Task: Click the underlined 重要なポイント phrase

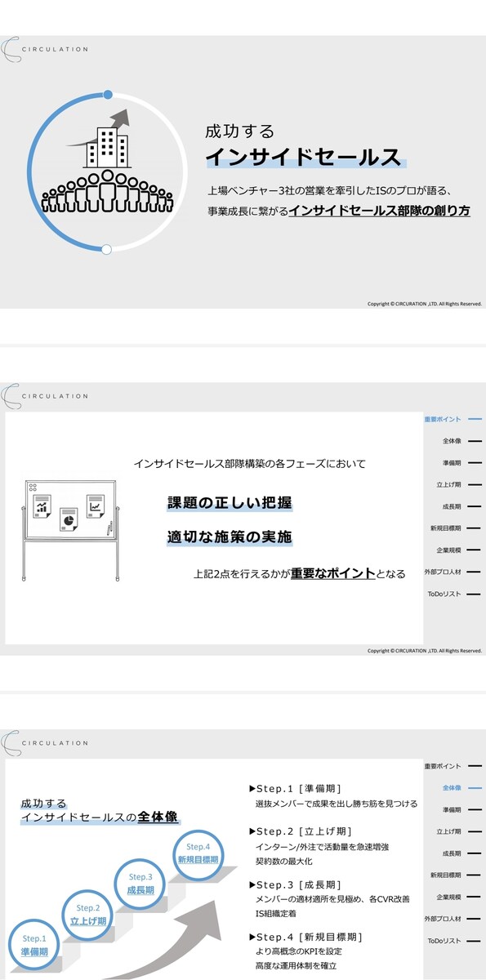Action: click(x=333, y=573)
